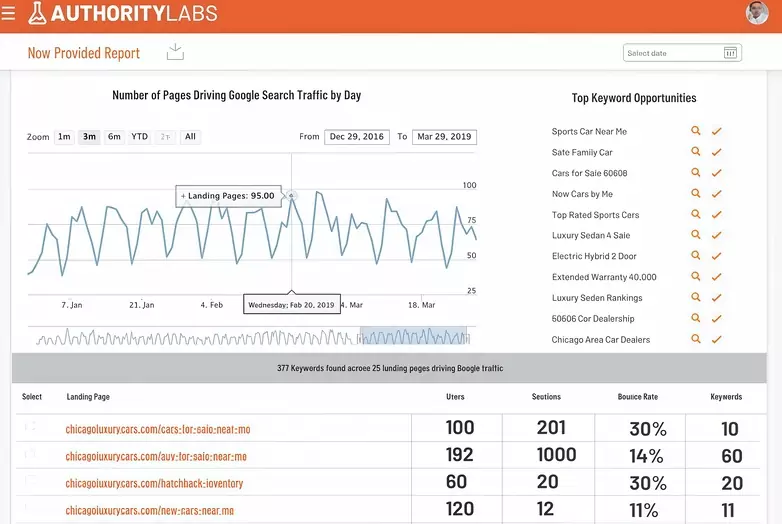Search keyword Luxury Sedan Rankings
This screenshot has width=782, height=524.
(696, 297)
